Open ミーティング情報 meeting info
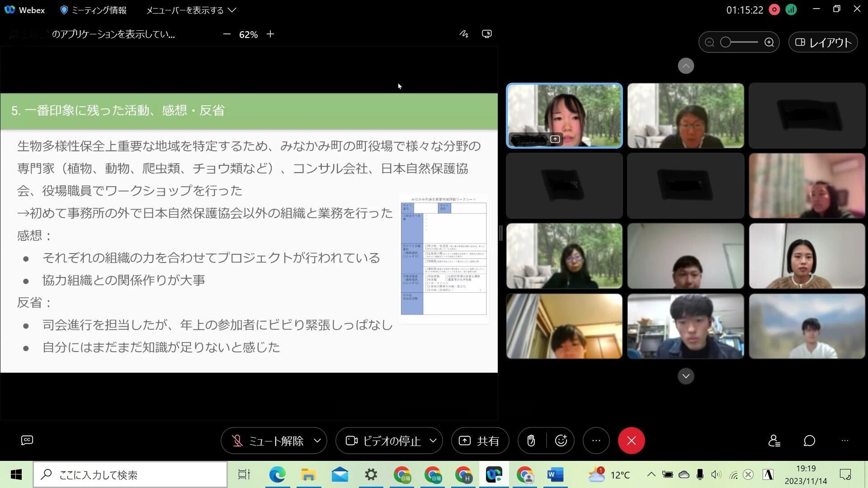The width and height of the screenshot is (868, 488). pyautogui.click(x=94, y=10)
